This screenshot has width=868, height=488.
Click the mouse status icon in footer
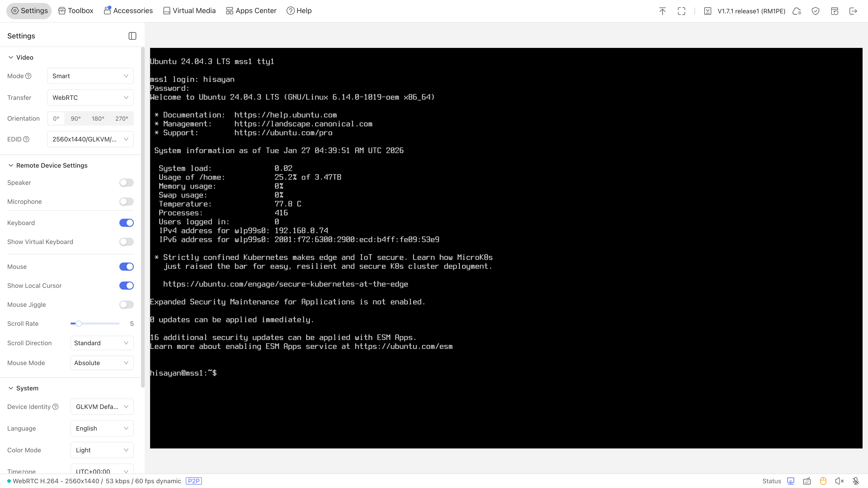point(823,481)
